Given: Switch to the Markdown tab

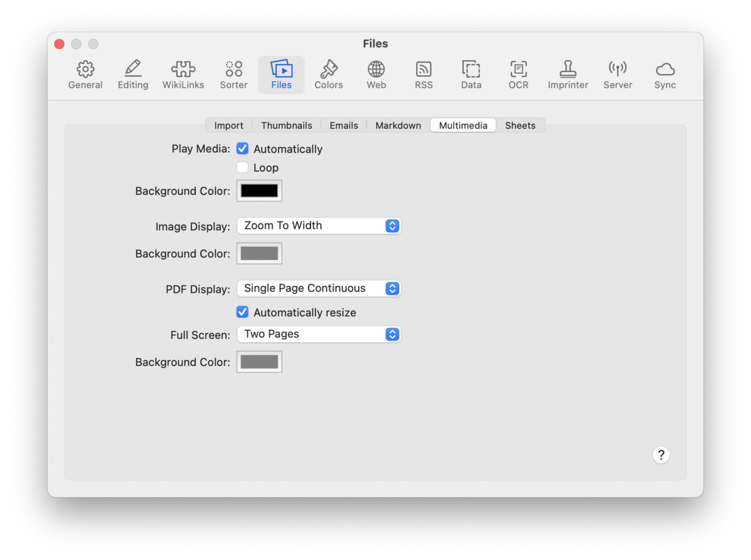Looking at the screenshot, I should click(x=398, y=125).
